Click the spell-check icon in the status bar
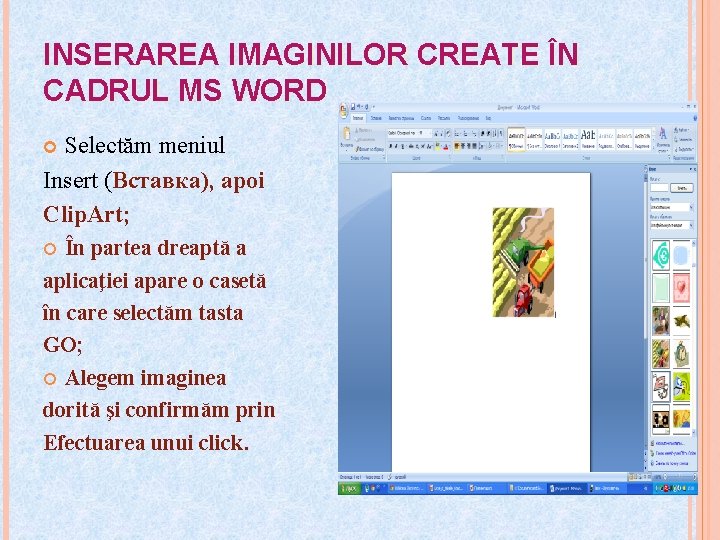 coord(390,477)
